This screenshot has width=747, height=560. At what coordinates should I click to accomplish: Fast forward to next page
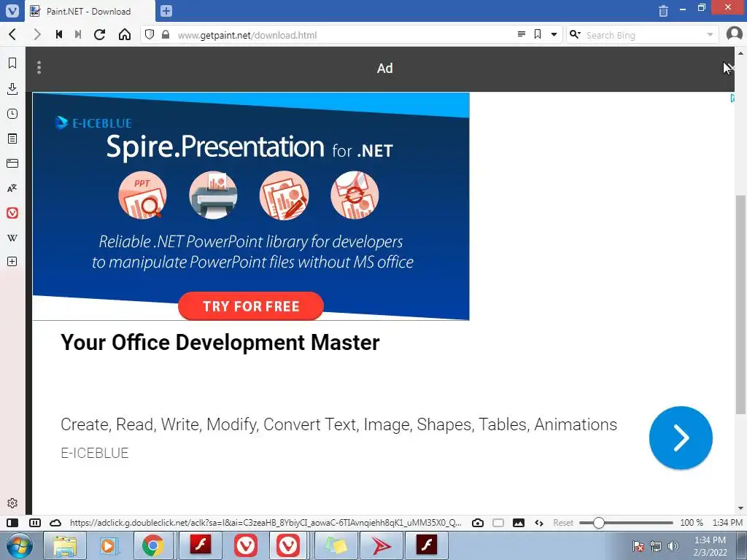tap(78, 34)
